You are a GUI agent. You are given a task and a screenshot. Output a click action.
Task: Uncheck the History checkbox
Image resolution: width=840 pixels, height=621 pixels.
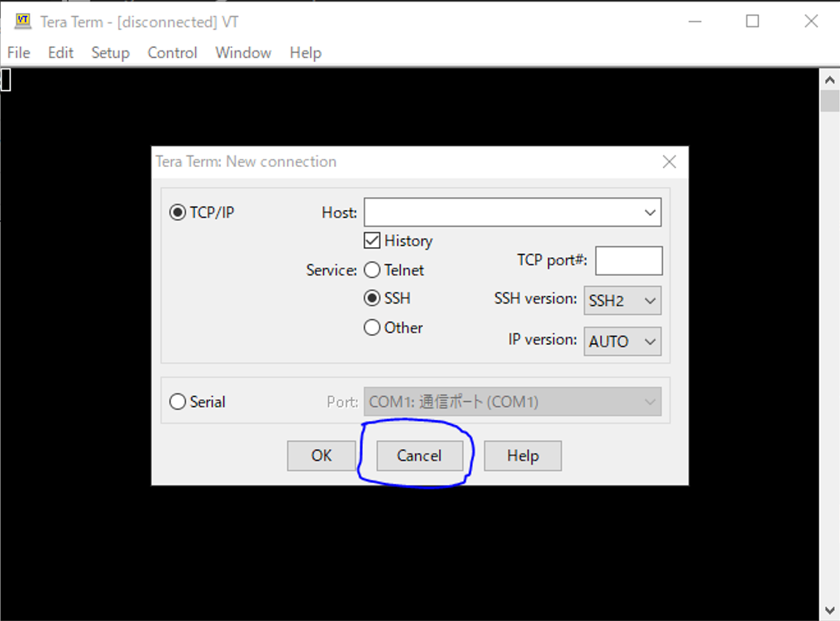tap(372, 241)
